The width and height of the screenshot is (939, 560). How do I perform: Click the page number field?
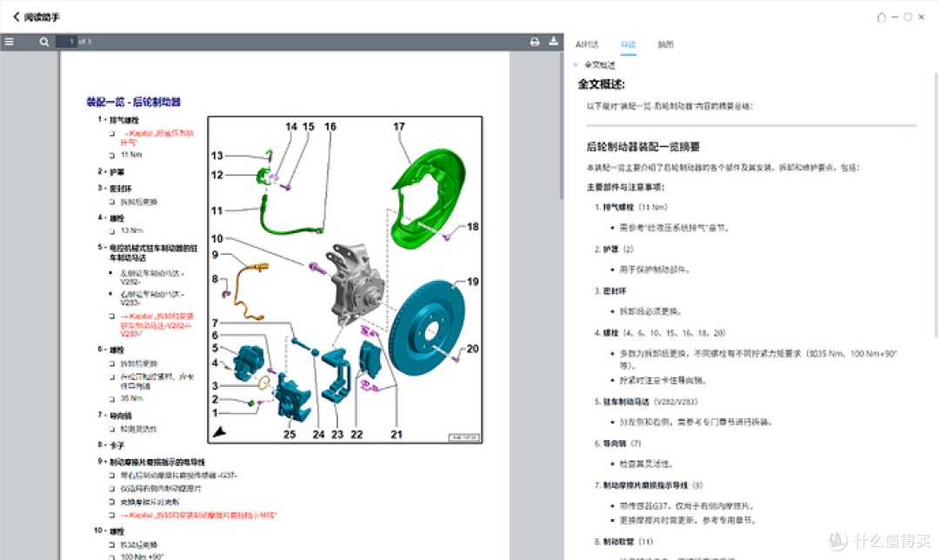click(66, 42)
